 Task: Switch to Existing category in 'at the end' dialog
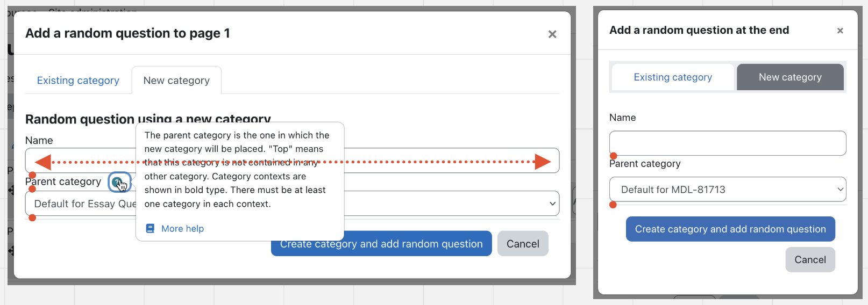[673, 77]
